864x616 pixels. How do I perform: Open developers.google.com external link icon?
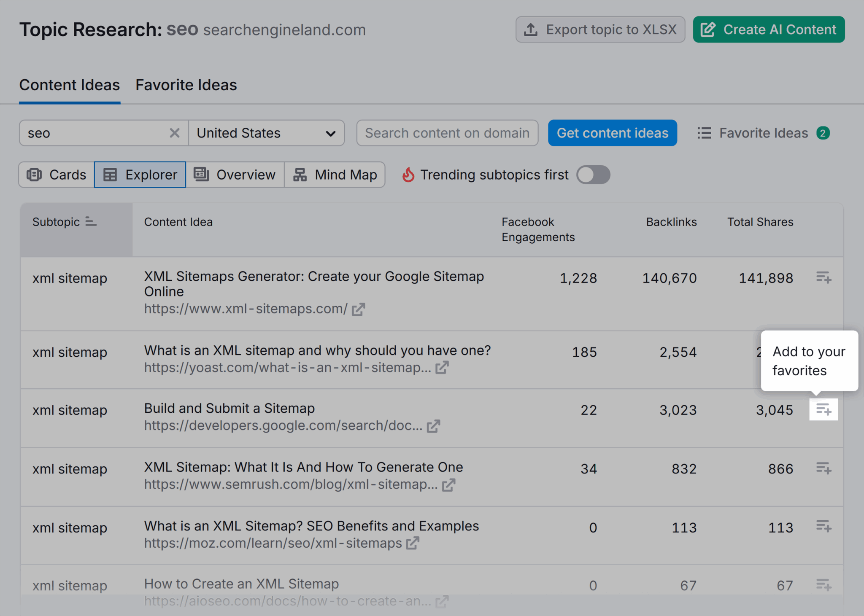click(433, 426)
